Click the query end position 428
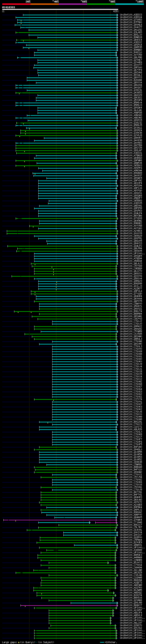The width and height of the screenshot is (146, 644). point(115,11)
